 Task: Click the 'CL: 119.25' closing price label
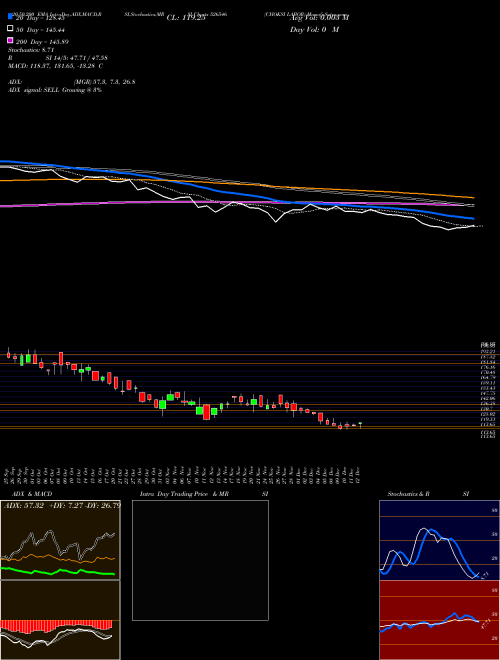pos(186,18)
